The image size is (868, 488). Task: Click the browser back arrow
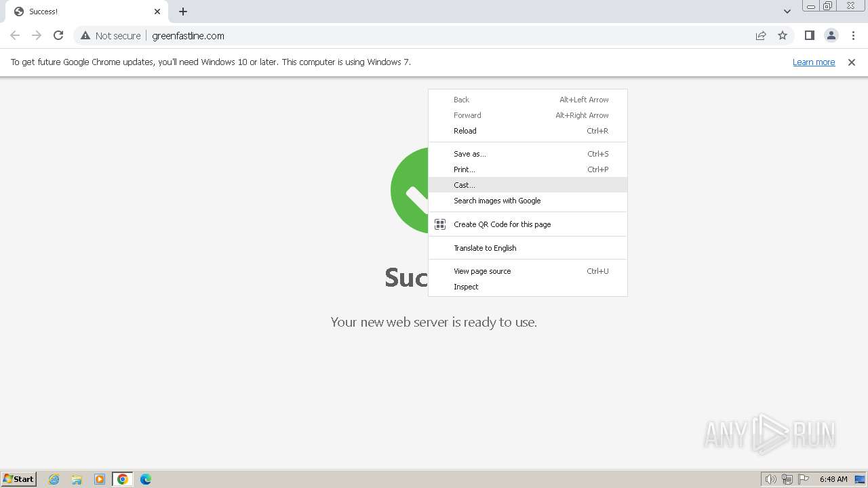pyautogui.click(x=15, y=35)
